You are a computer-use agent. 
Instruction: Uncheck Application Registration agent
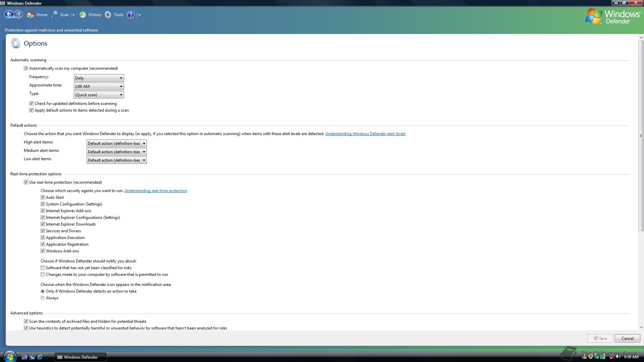(x=43, y=244)
